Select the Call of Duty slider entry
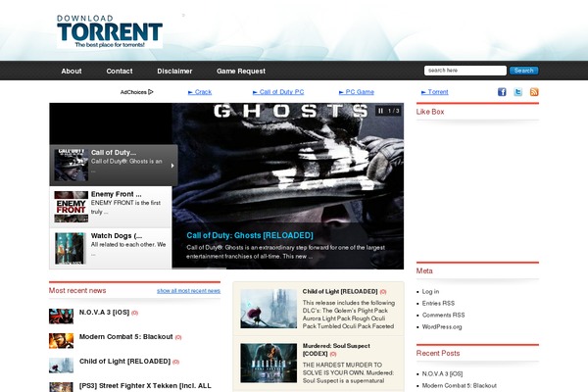 [x=114, y=165]
